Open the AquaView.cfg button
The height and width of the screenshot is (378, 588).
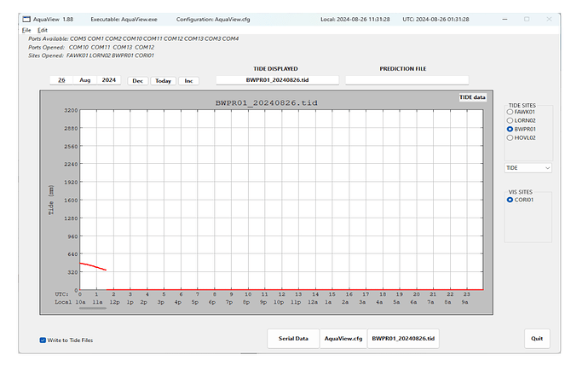click(343, 339)
